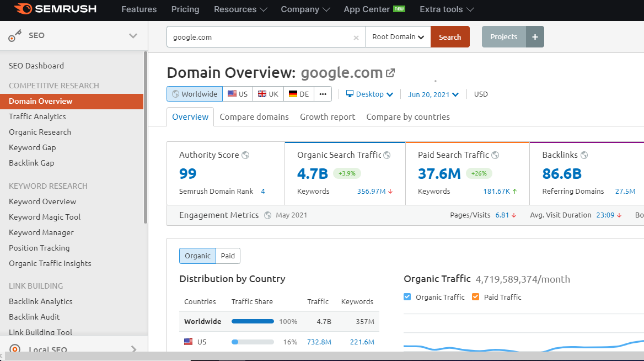Click the US traffic value 732.8M
Screen dimensions: 644x361
[319, 342]
